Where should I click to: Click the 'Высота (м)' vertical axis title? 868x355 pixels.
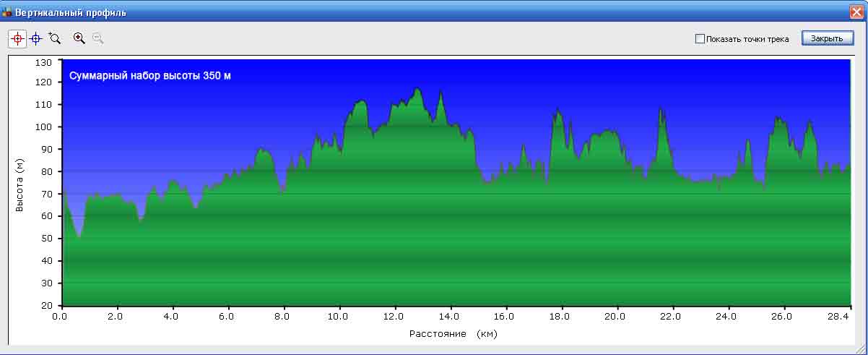[20, 185]
